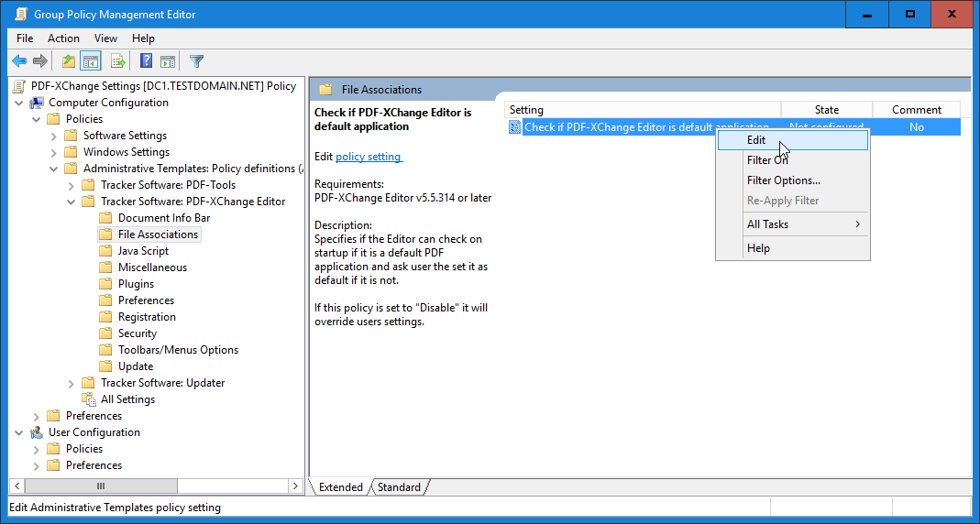Click the scroll icon in title bar
980x524 pixels.
pos(20,14)
